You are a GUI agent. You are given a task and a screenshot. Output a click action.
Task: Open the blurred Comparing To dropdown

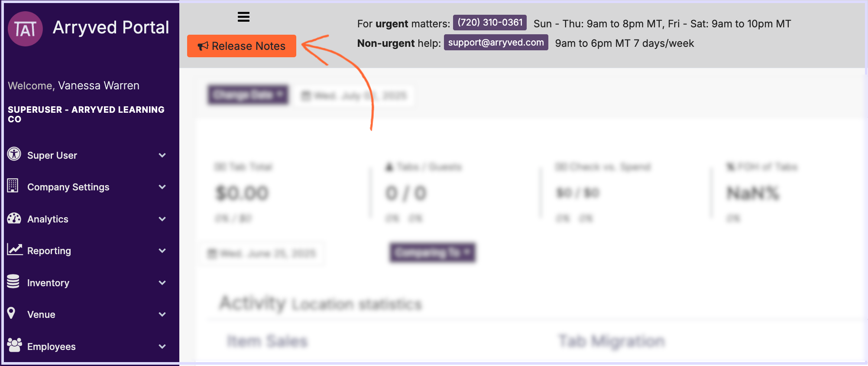coord(433,252)
